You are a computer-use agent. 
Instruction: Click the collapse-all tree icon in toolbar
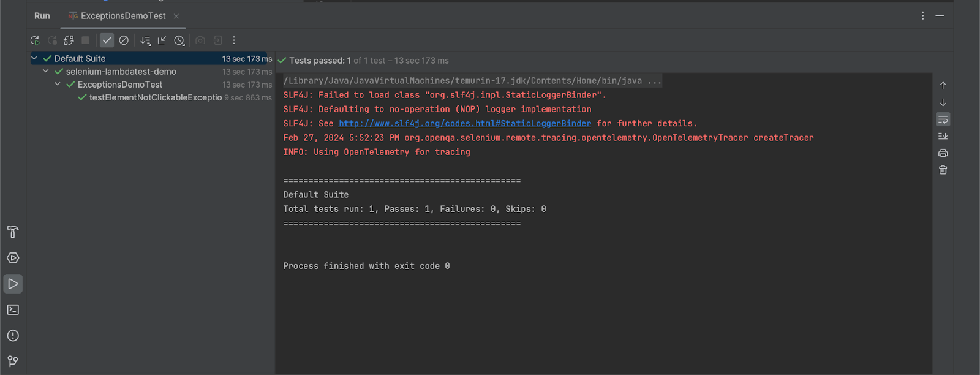click(162, 40)
